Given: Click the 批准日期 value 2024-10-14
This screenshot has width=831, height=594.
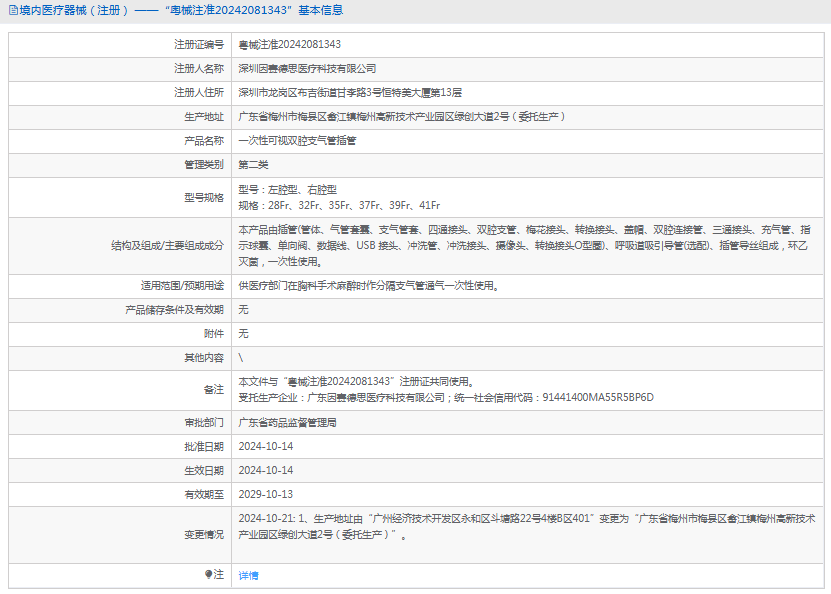Looking at the screenshot, I should [x=266, y=446].
